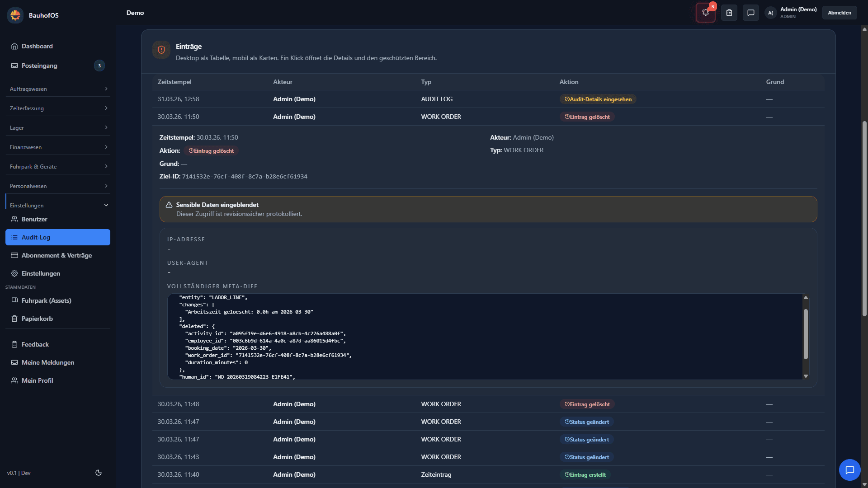868x488 pixels.
Task: Click the Admin (Demo) account name in header
Action: (798, 9)
